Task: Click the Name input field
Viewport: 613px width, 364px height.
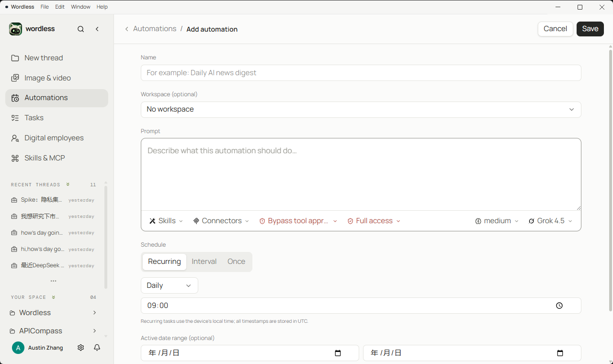Action: pos(361,73)
